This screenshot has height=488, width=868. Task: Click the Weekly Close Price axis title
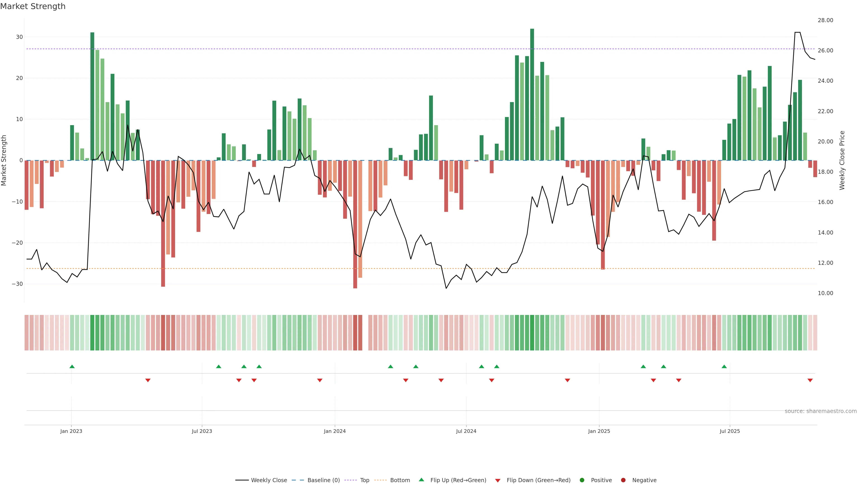point(842,160)
